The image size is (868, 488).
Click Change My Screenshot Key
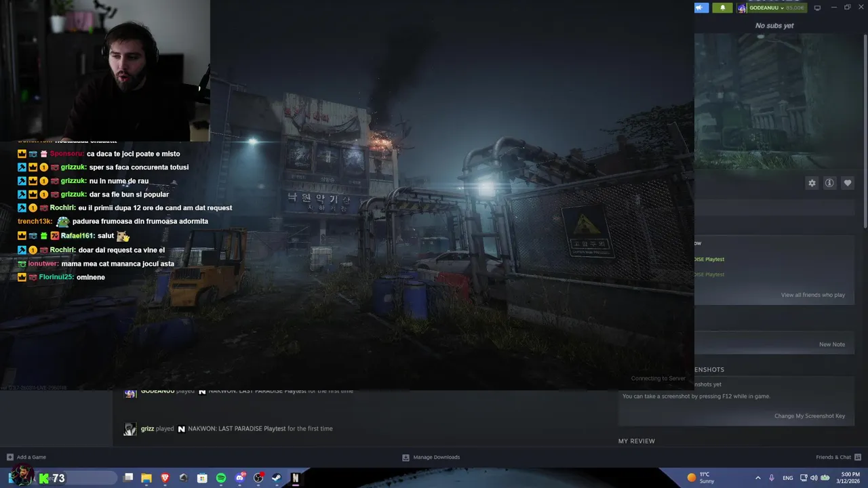point(810,416)
